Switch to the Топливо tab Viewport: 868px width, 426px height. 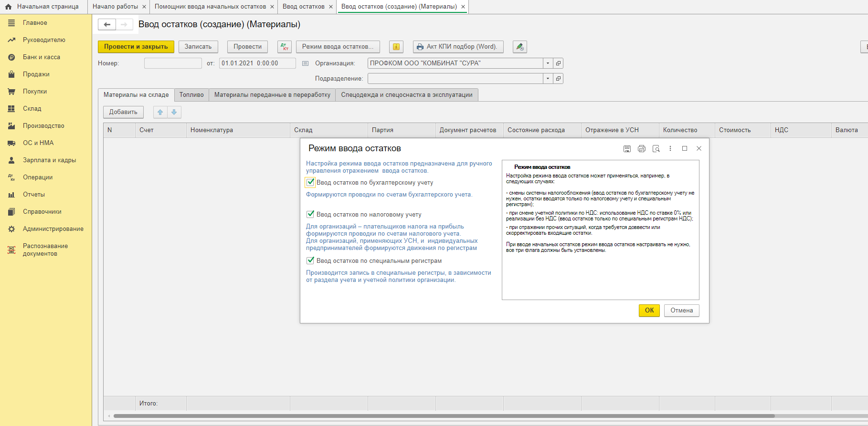191,95
